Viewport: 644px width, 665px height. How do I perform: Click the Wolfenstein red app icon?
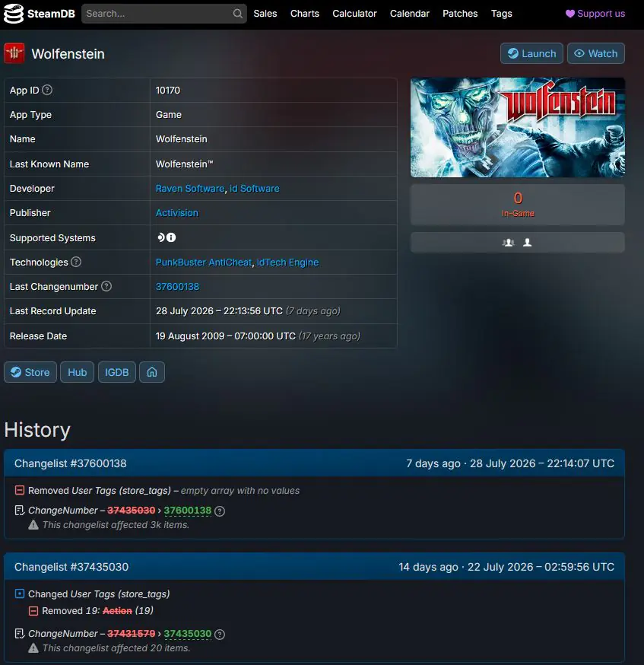tap(14, 53)
